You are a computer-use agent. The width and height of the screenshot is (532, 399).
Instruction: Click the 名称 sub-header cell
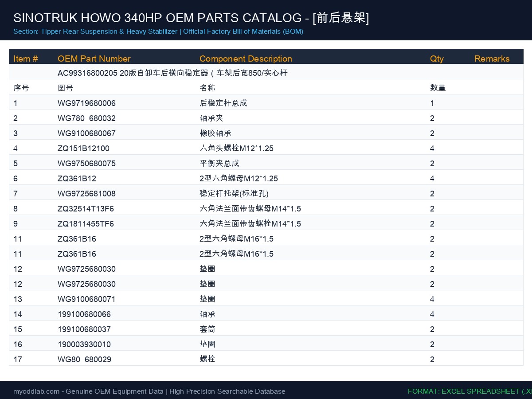point(207,88)
